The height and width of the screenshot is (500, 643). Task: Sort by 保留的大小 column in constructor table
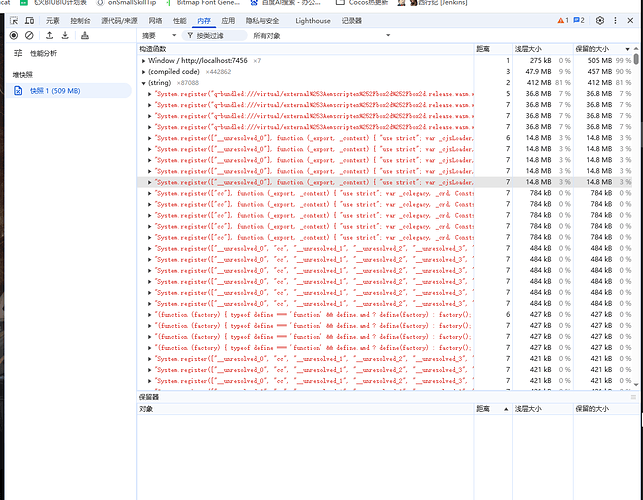[603, 49]
